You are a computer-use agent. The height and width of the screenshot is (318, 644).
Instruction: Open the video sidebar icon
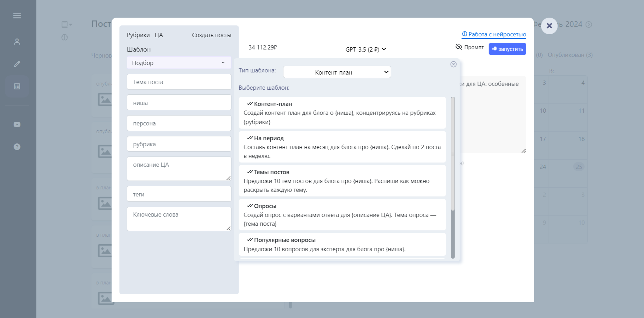17,124
